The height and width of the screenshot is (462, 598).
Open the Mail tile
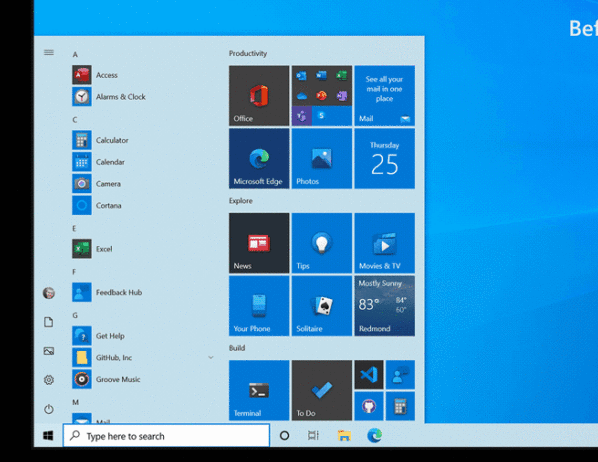384,95
